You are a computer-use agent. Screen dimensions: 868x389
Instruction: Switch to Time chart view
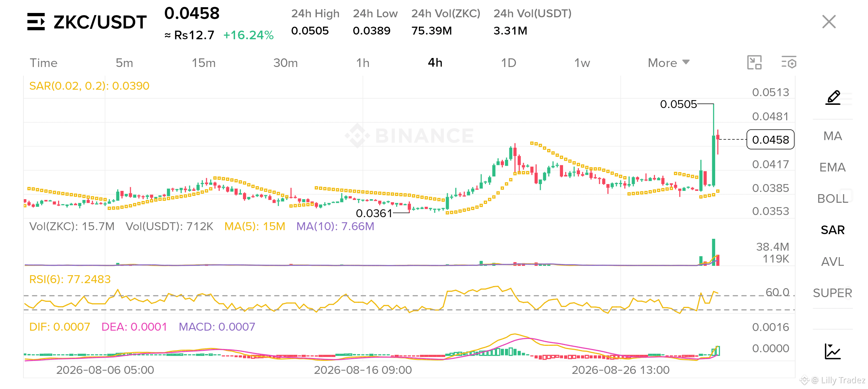pos(44,63)
